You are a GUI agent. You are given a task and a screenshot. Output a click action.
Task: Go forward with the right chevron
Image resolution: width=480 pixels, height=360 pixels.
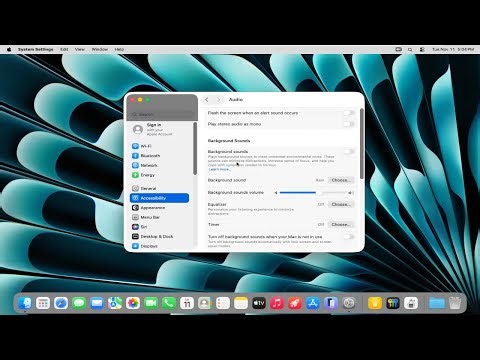click(x=218, y=100)
